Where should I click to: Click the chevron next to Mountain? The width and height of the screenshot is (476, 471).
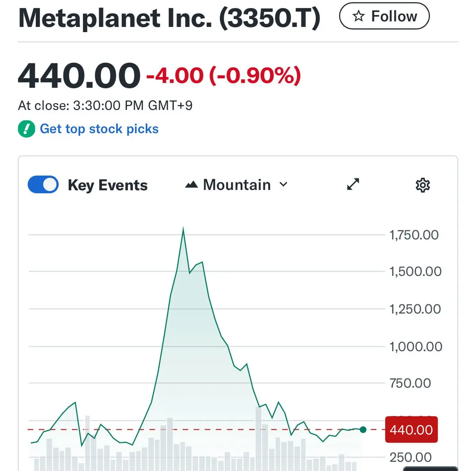(283, 184)
